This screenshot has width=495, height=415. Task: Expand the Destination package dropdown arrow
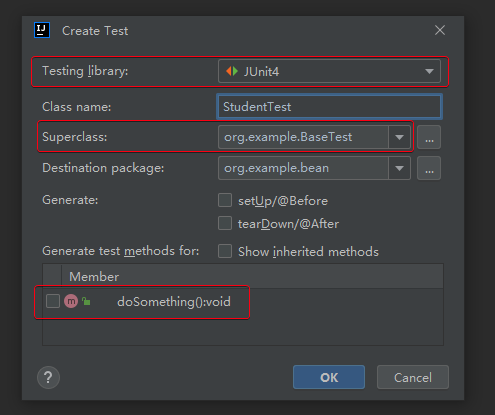(x=399, y=168)
